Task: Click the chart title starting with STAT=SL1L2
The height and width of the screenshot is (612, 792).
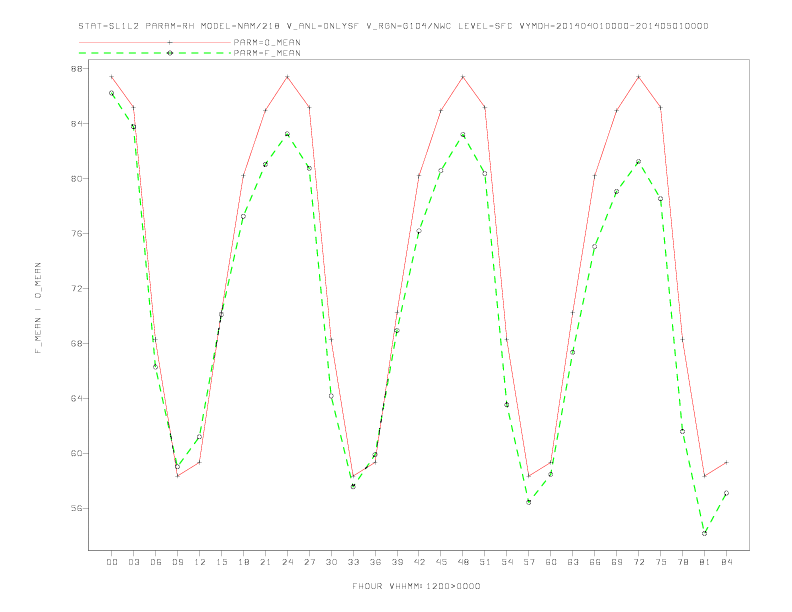Action: coord(393,26)
